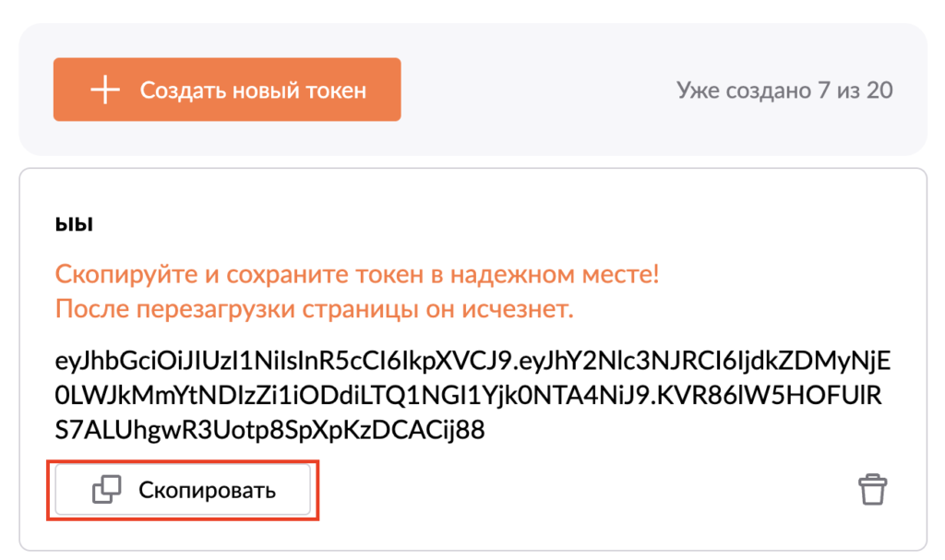Click the Скопировать button
The height and width of the screenshot is (560, 945).
pyautogui.click(x=183, y=490)
